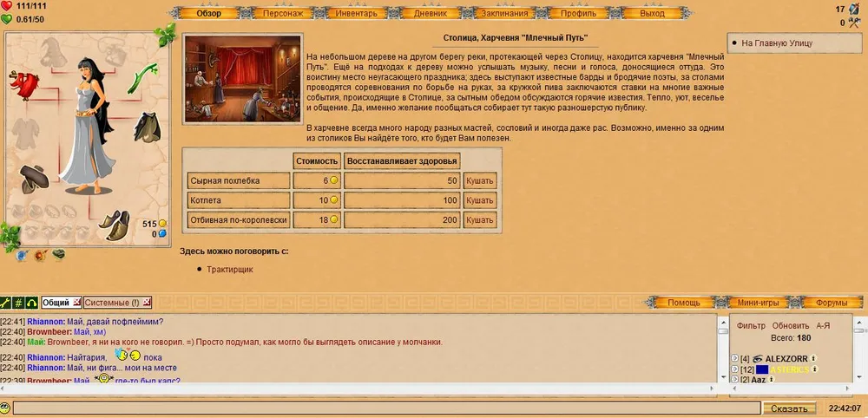868x418 pixels.
Task: Click Rhiannon's name in 22:41 chat message
Action: (x=47, y=321)
